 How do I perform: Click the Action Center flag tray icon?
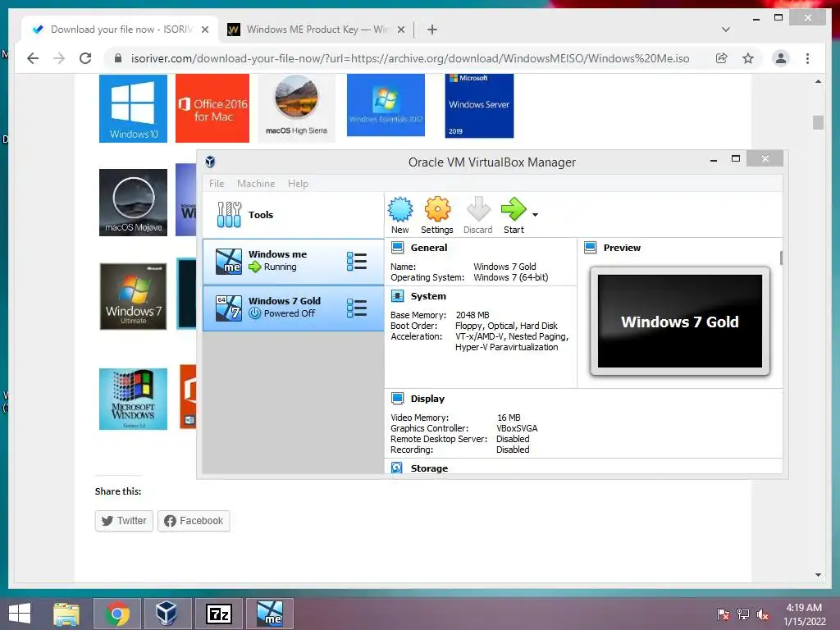pos(724,614)
